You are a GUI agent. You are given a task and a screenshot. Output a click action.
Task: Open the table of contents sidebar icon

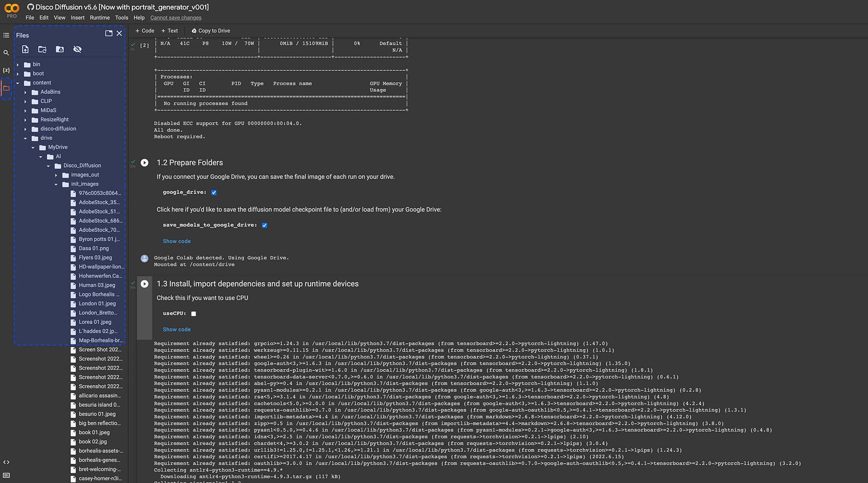coord(7,35)
